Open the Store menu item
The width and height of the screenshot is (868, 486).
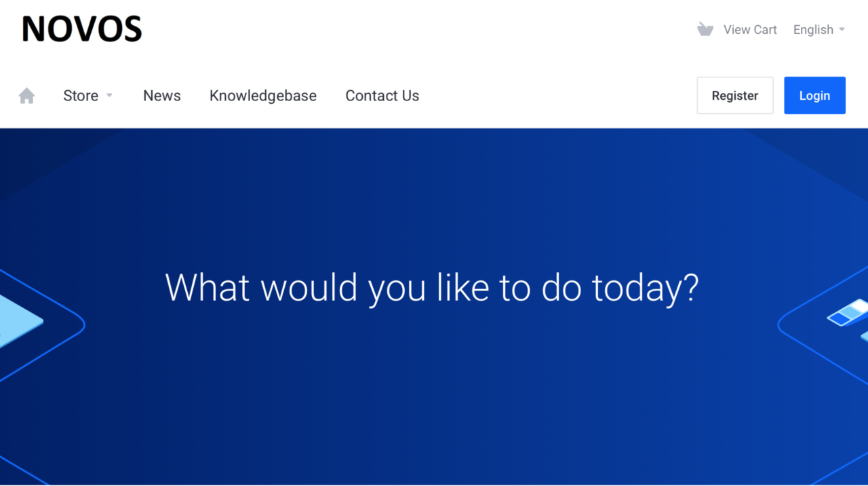81,96
